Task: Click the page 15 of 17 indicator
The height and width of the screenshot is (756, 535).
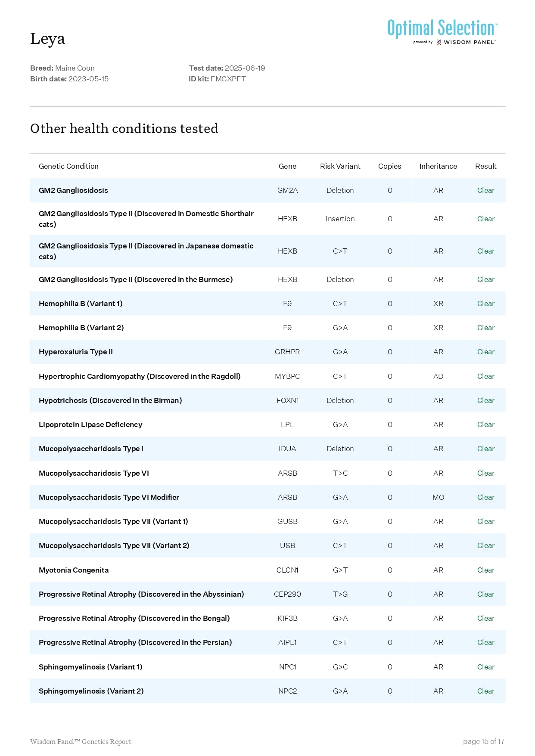Action: click(x=483, y=741)
